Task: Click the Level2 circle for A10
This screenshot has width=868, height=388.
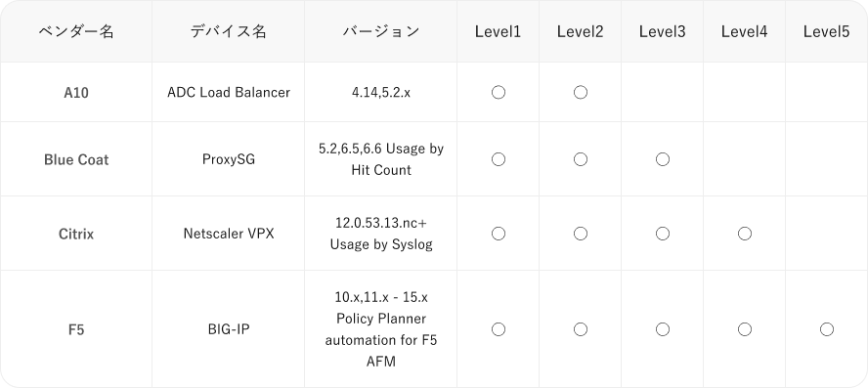Action: (581, 93)
